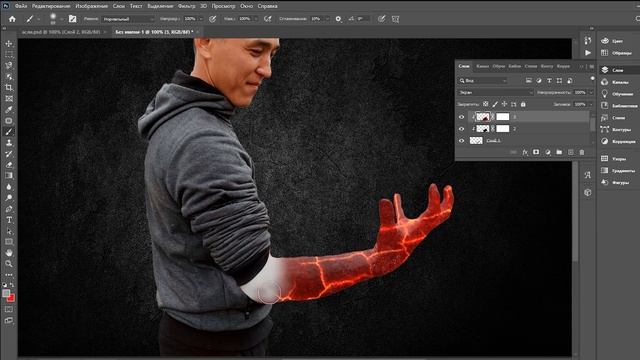Open the Edit Toolbar three-dots button
The image size is (640, 360).
(9, 275)
